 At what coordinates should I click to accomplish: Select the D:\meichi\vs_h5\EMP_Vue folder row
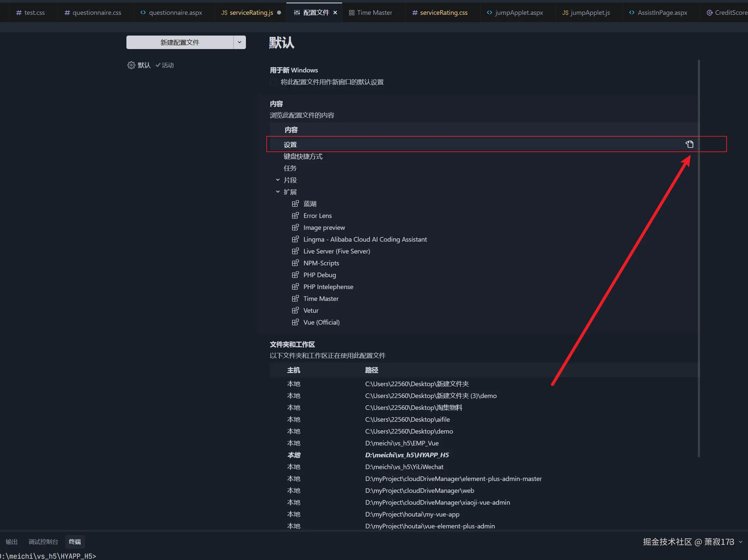401,443
